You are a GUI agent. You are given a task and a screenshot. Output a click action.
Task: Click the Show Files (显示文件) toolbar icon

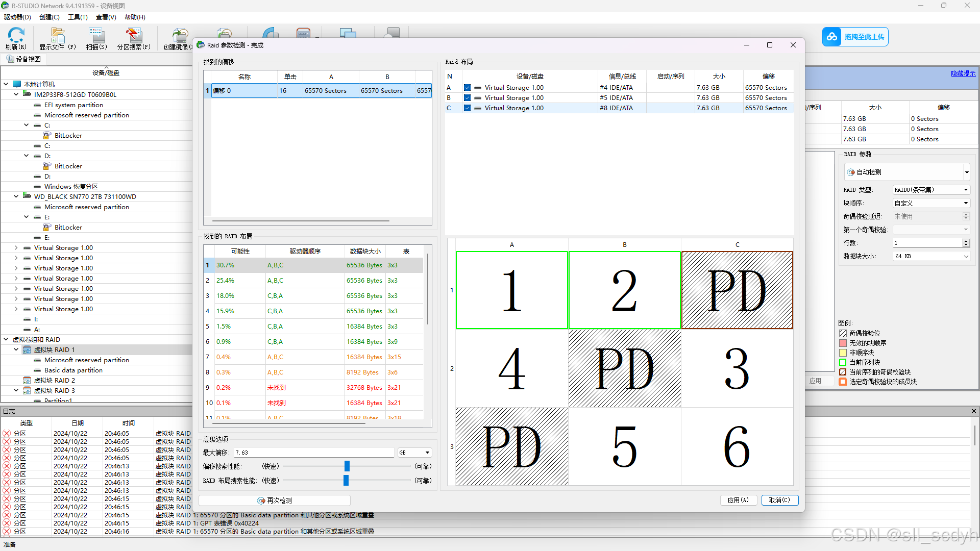[x=57, y=36]
